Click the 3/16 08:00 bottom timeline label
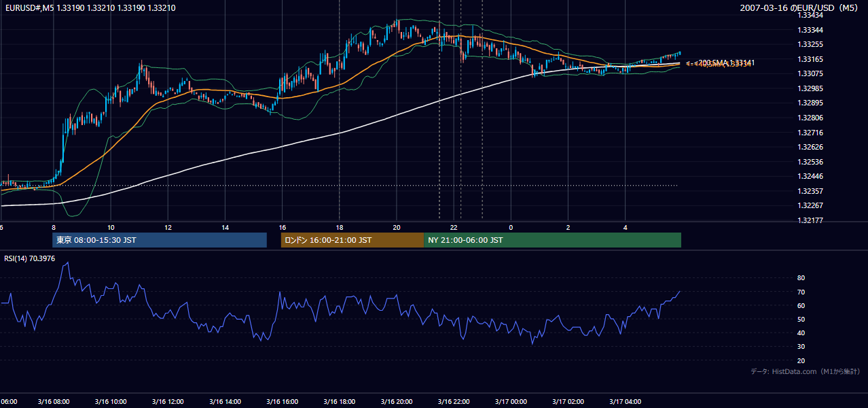 pyautogui.click(x=53, y=401)
